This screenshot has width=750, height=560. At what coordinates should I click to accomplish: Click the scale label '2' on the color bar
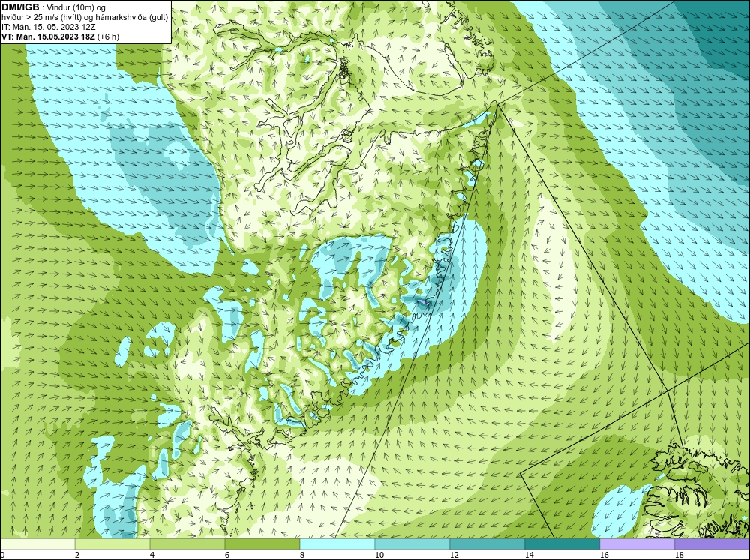[77, 555]
